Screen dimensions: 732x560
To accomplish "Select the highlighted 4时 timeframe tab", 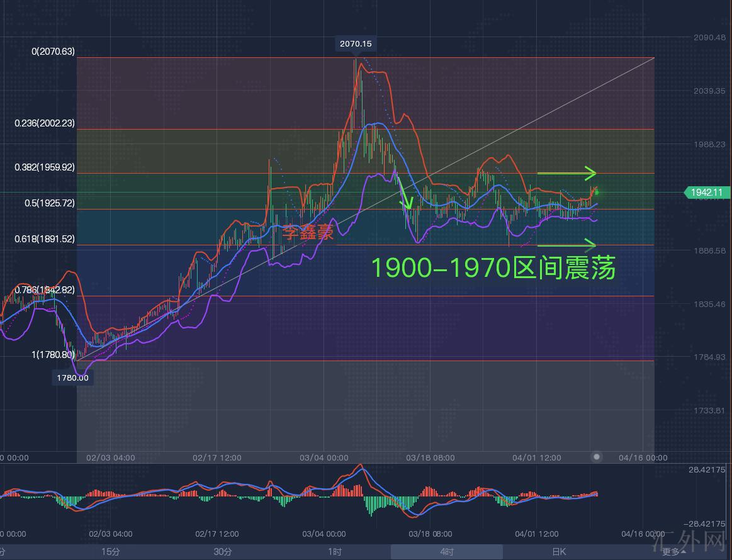I will point(446,552).
